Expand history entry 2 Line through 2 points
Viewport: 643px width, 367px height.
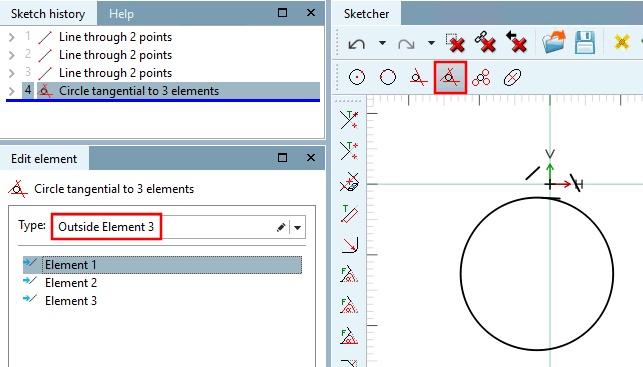tap(12, 55)
